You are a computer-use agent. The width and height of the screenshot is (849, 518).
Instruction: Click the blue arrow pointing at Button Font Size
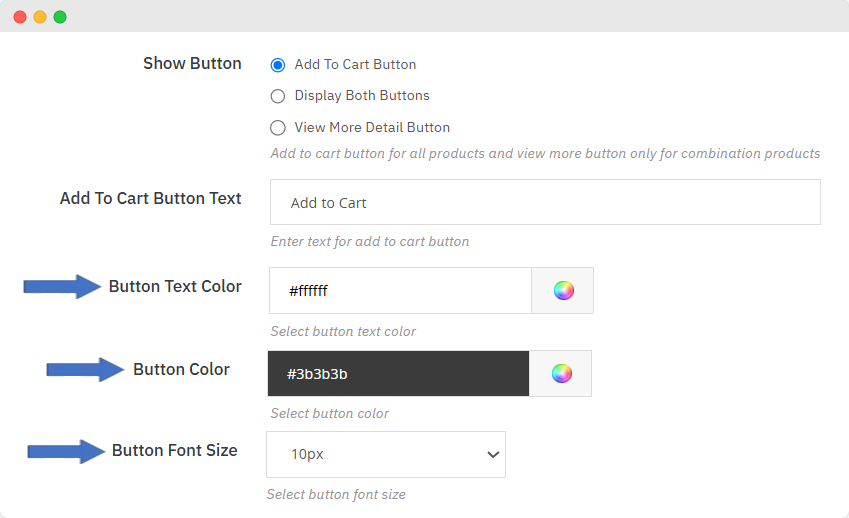[x=66, y=451]
